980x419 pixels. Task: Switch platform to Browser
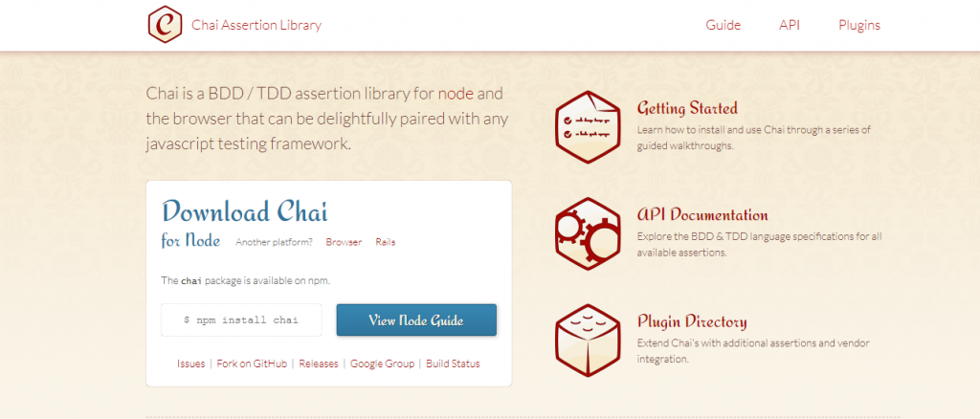coord(344,242)
